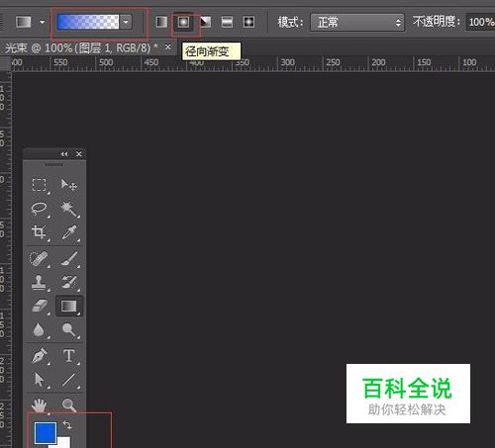Activate the Clone Stamp tool

click(x=39, y=283)
